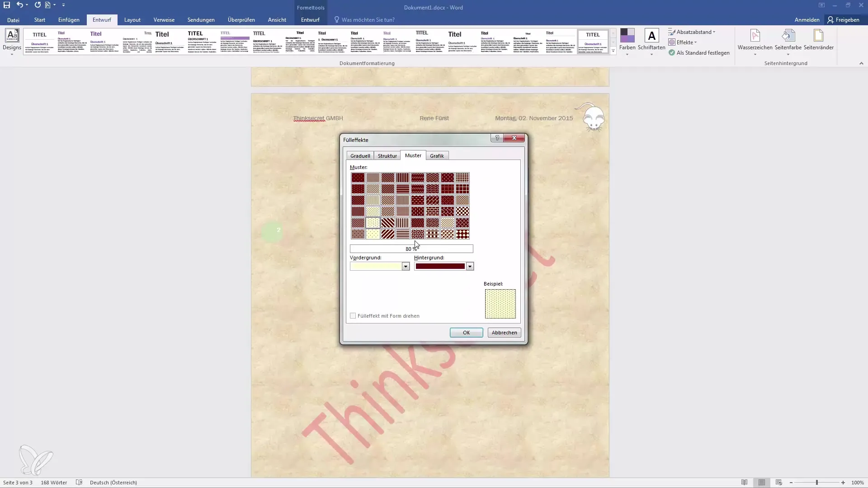Select the sphere pattern swatch

[x=448, y=234]
